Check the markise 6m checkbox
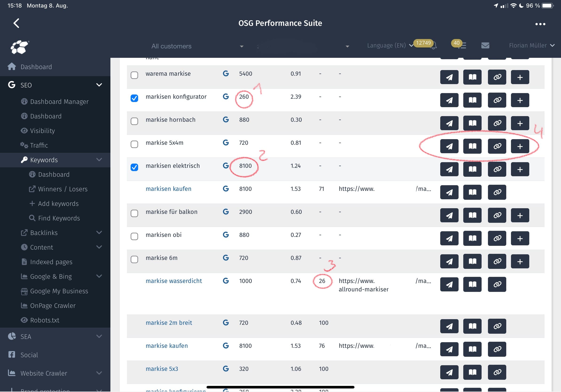 [134, 259]
